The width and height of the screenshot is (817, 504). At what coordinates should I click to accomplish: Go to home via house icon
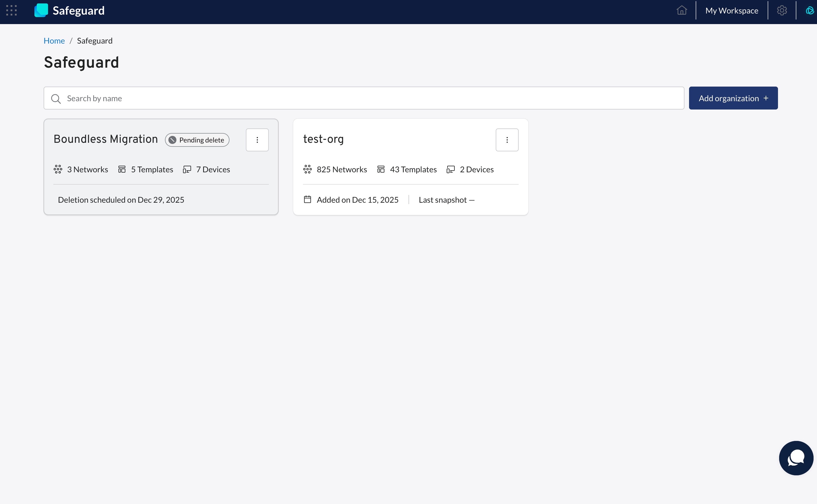coord(682,10)
